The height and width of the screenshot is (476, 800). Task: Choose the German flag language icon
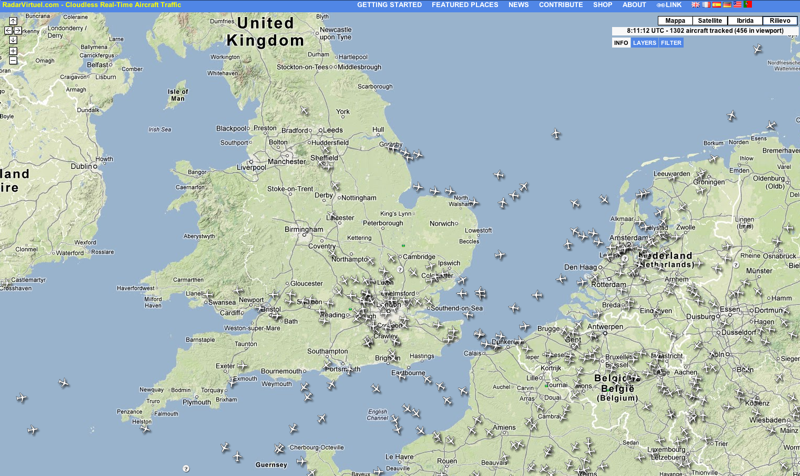[727, 5]
